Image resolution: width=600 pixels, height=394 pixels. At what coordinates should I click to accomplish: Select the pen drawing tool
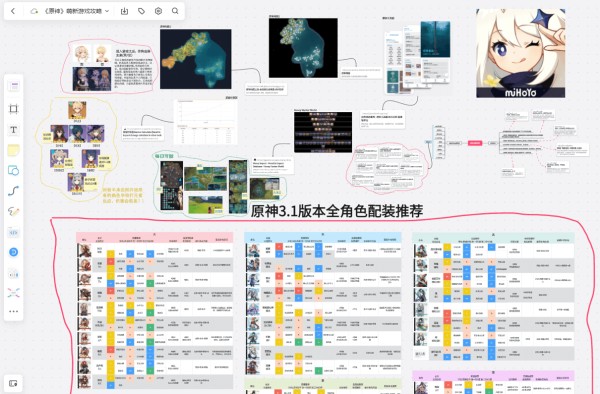pyautogui.click(x=13, y=212)
